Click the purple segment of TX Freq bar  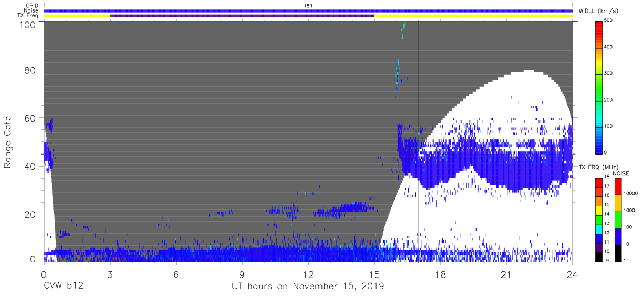(x=242, y=16)
